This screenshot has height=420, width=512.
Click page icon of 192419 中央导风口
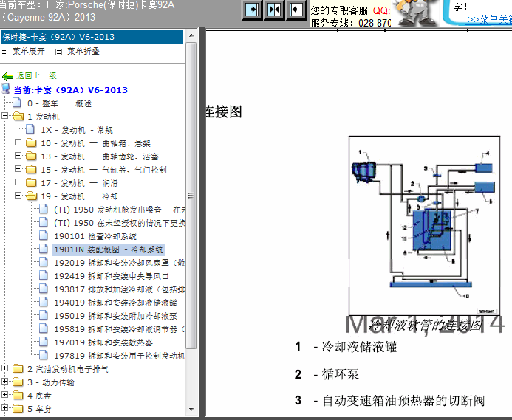coord(43,275)
